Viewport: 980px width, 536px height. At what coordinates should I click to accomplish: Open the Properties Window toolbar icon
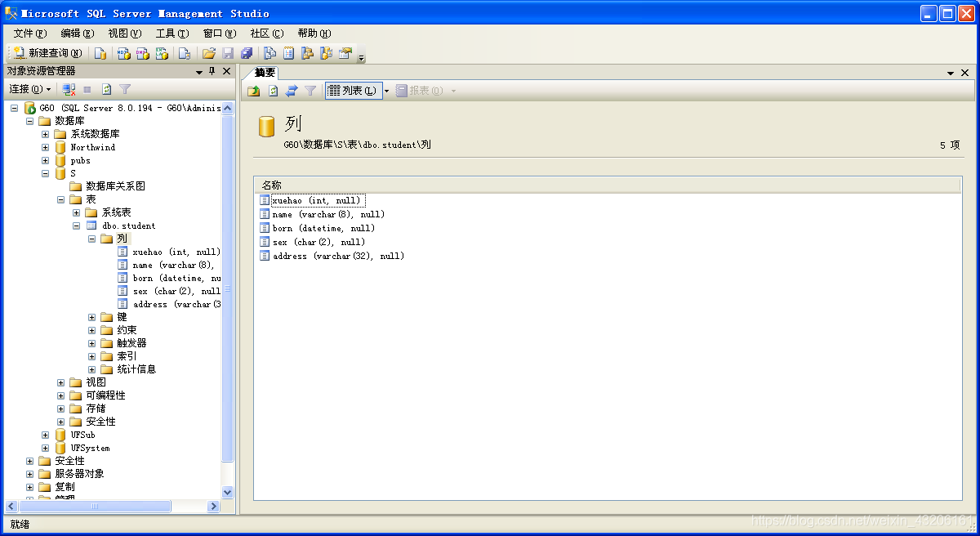pyautogui.click(x=345, y=53)
